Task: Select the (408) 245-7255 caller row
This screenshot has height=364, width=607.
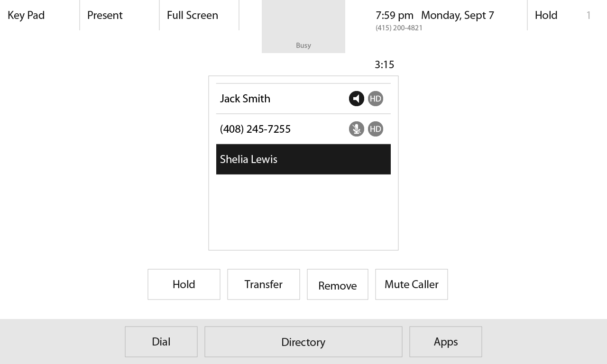Action: (303, 129)
